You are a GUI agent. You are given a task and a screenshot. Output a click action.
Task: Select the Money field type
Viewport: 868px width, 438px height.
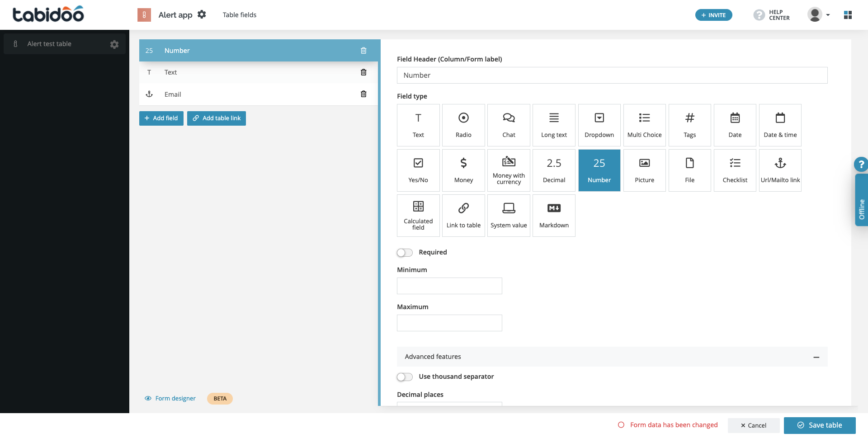click(463, 170)
